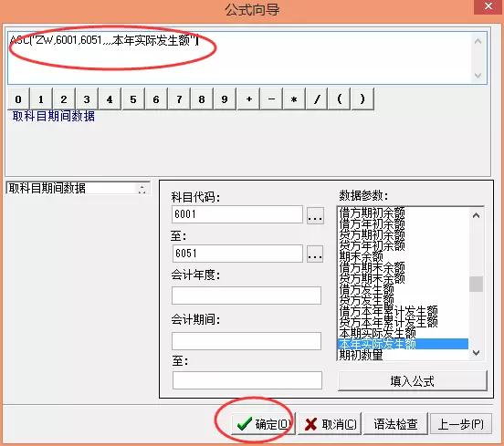Image resolution: width=504 pixels, height=446 pixels.
Task: Click the parameter list scrollbar thumb
Action: [x=476, y=284]
